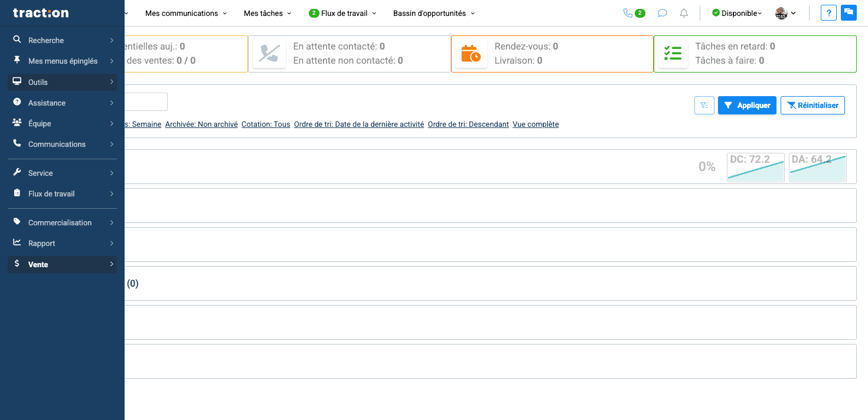This screenshot has height=420, width=868.
Task: Click the DC: 72.2 chart thumbnail
Action: pyautogui.click(x=756, y=168)
